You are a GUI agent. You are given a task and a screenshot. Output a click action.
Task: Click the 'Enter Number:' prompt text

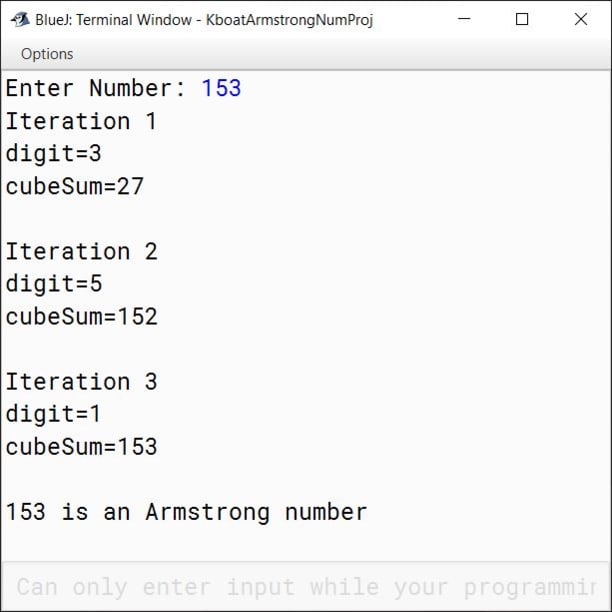[x=96, y=88]
